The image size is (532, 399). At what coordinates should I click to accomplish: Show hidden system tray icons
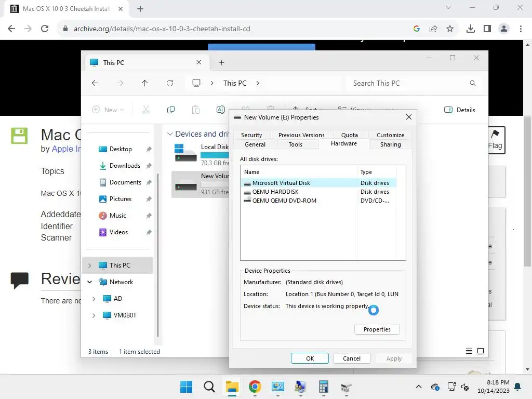click(419, 387)
